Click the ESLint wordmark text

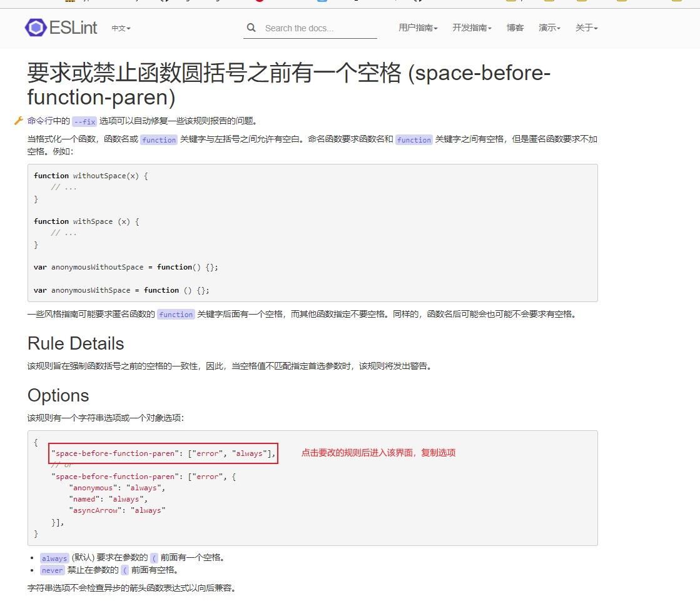[73, 28]
